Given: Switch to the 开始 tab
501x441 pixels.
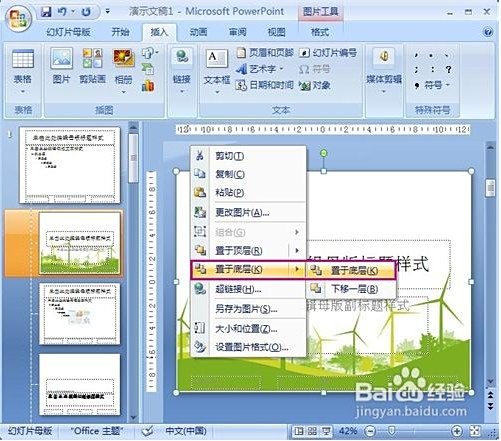Looking at the screenshot, I should click(x=120, y=32).
